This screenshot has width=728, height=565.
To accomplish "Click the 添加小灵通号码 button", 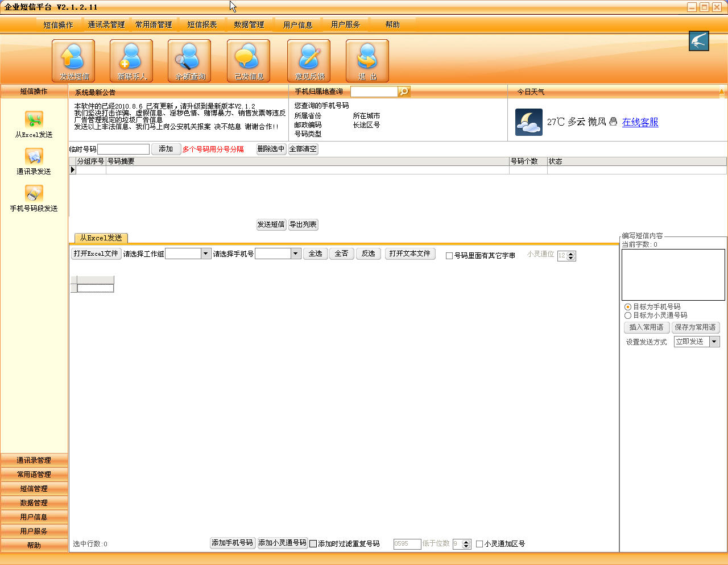I will tap(283, 543).
